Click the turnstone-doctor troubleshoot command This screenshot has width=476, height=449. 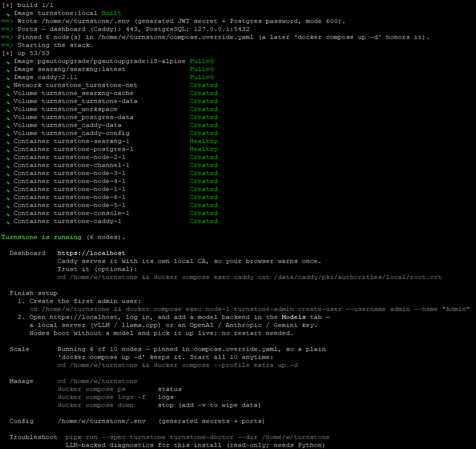198,437
